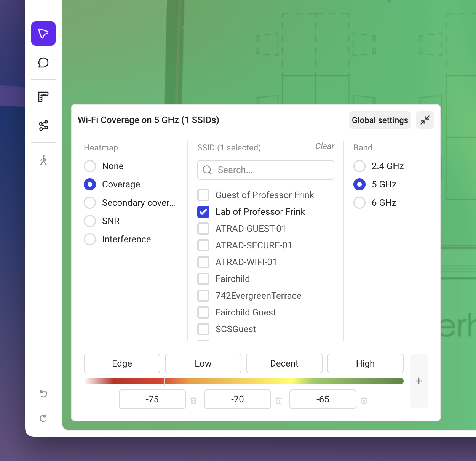Uncheck Lab of Professor Frink SSID
This screenshot has height=461, width=476.
(203, 212)
